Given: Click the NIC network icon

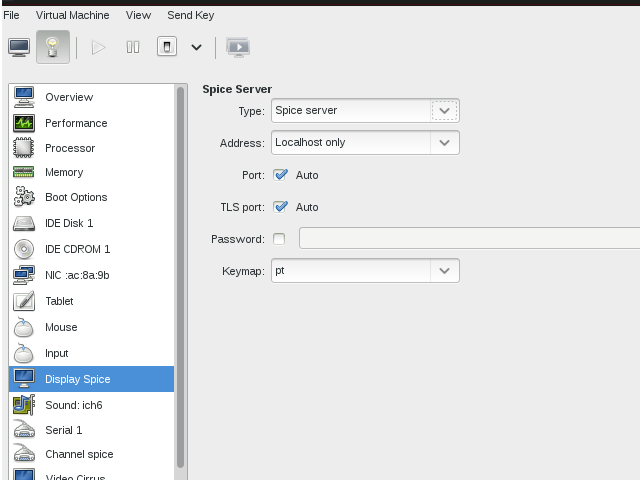Looking at the screenshot, I should tap(24, 275).
